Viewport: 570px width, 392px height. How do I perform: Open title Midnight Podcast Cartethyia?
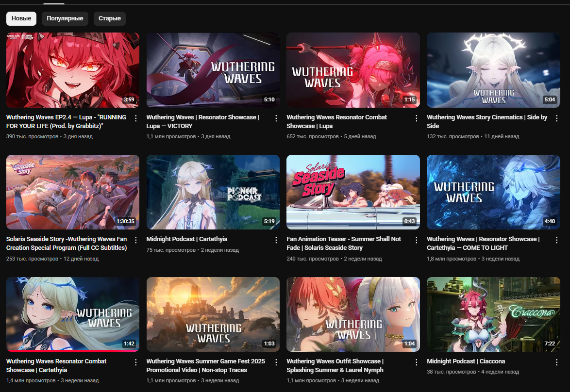coord(187,239)
